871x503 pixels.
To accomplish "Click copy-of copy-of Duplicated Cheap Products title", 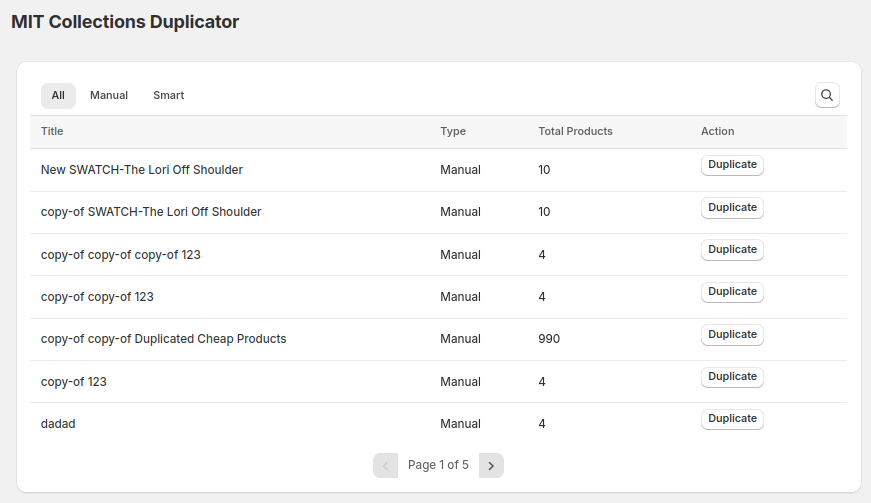I will 164,339.
